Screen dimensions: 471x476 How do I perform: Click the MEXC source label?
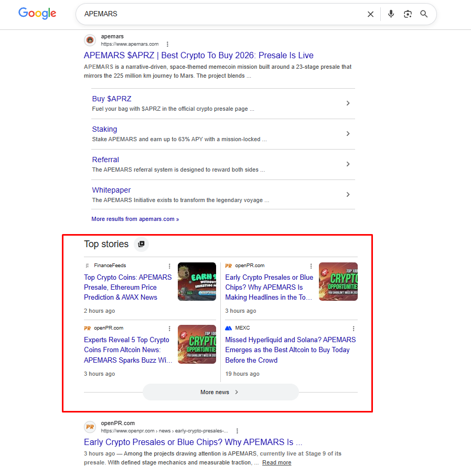[242, 328]
